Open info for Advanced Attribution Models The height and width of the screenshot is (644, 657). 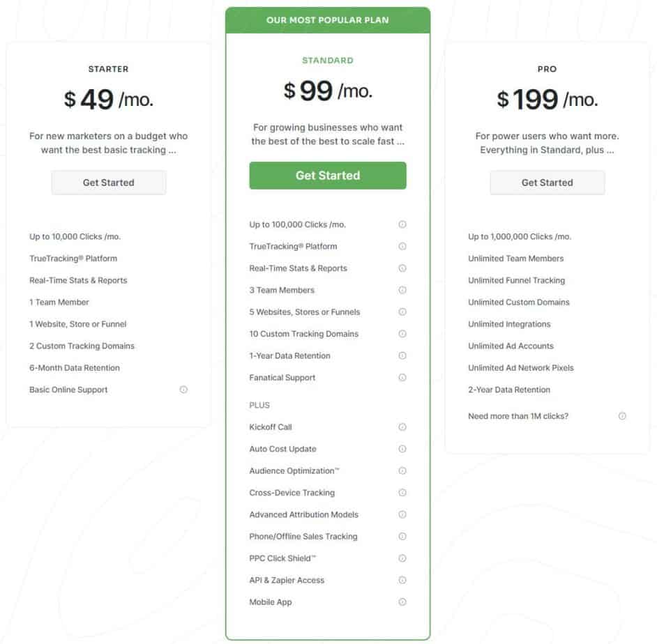(x=402, y=514)
